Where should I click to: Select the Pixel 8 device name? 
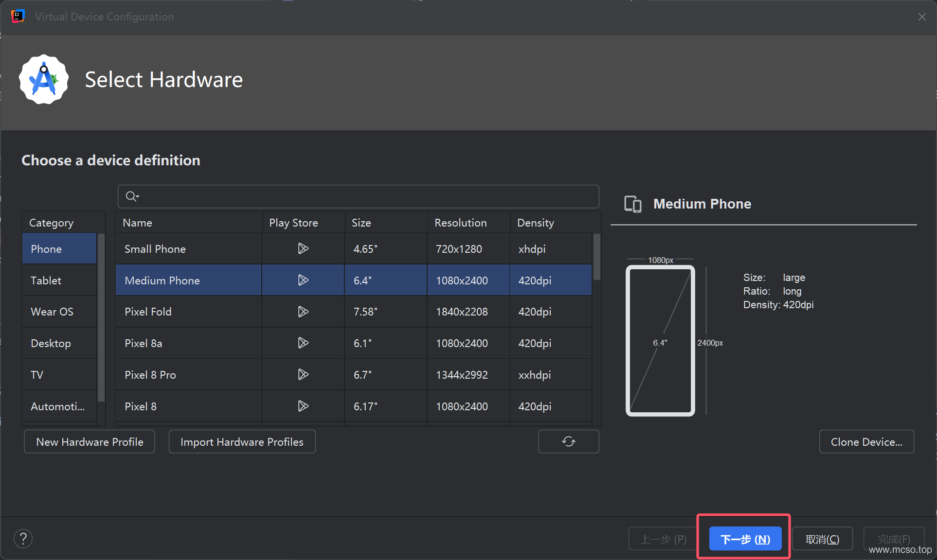click(141, 406)
